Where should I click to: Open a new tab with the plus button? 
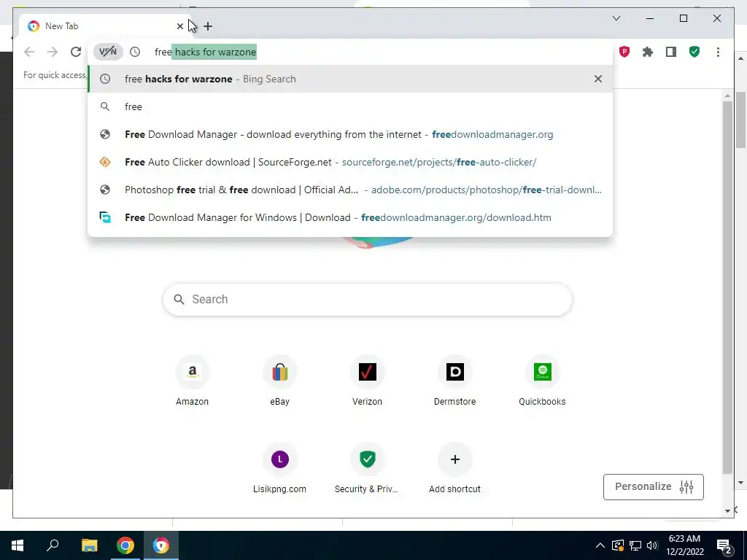(x=208, y=26)
